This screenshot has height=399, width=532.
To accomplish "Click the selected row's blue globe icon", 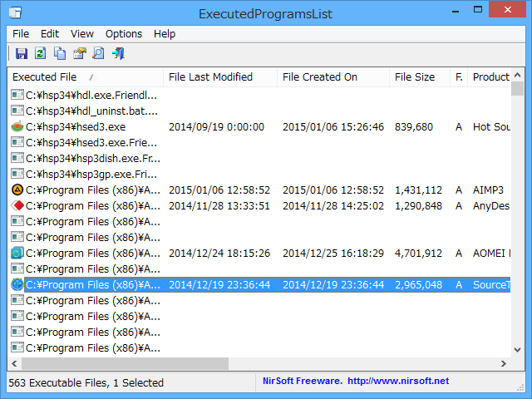I will point(17,284).
